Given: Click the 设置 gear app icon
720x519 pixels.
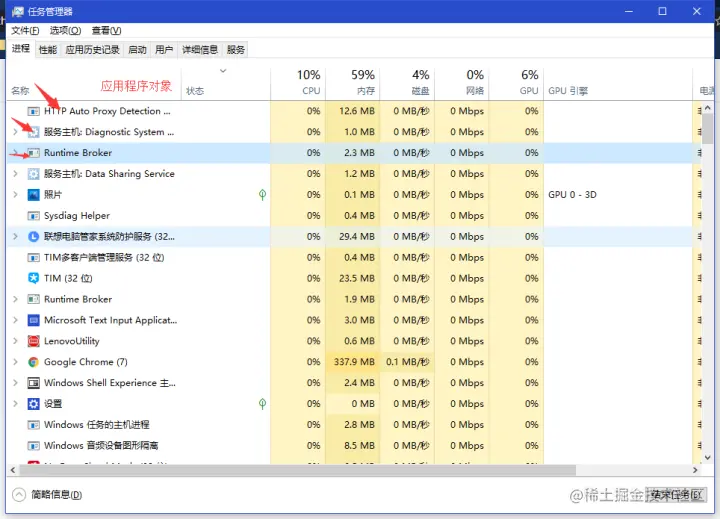Looking at the screenshot, I should pyautogui.click(x=34, y=404).
